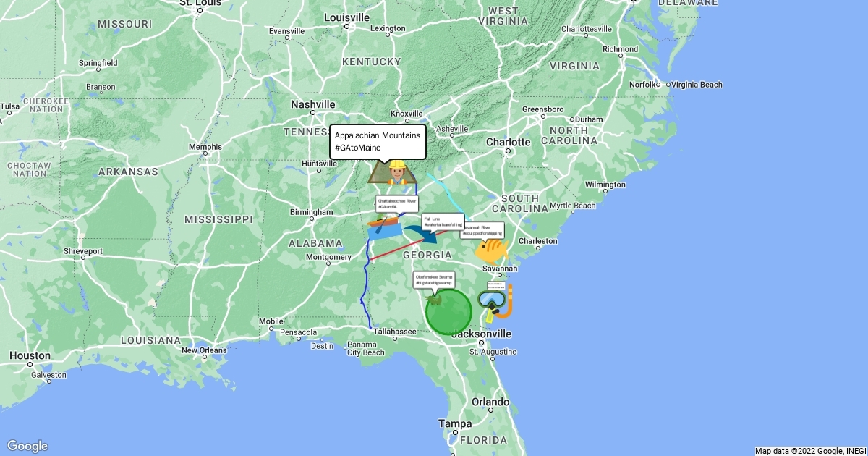Open the Chattahoochee River info label

pos(396,203)
